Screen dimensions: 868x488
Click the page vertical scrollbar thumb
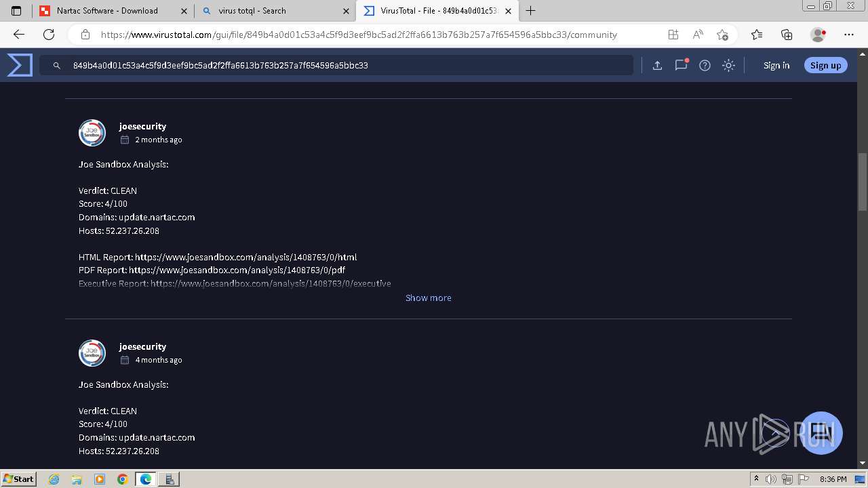(863, 182)
